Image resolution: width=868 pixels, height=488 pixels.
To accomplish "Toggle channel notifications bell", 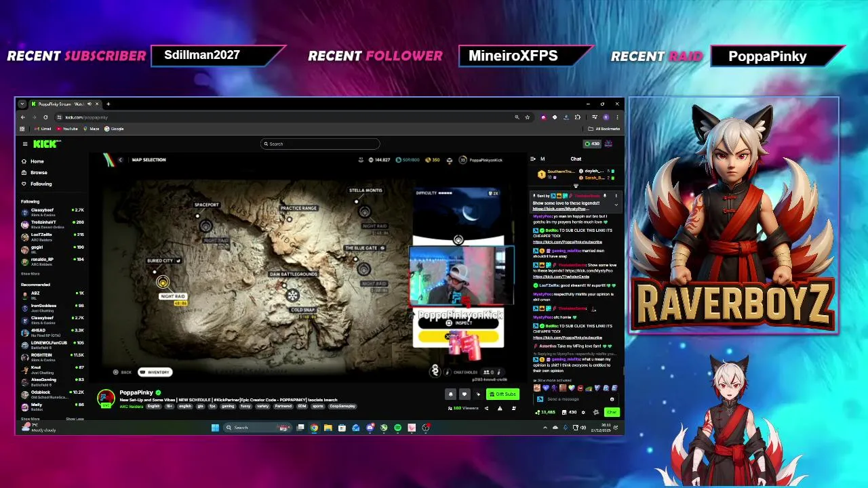I will point(450,394).
